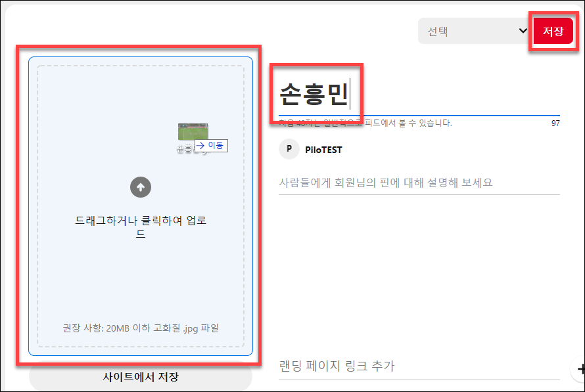Click the plus icon at bottom right
This screenshot has width=585, height=392.
(x=580, y=369)
